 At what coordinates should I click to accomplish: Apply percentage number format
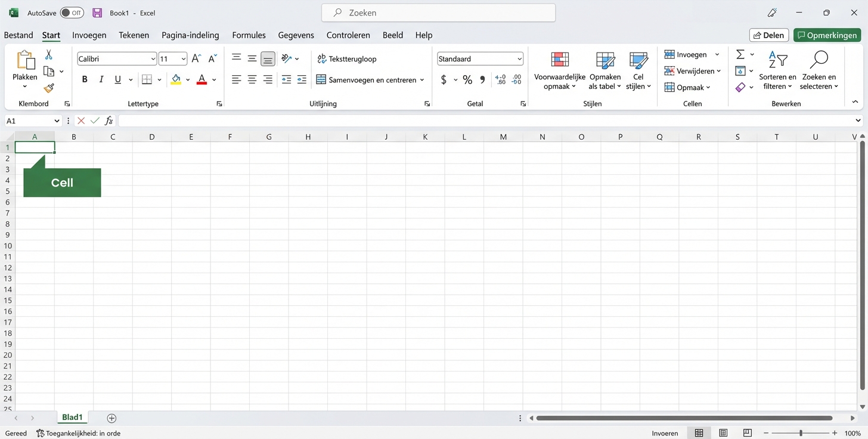tap(467, 79)
